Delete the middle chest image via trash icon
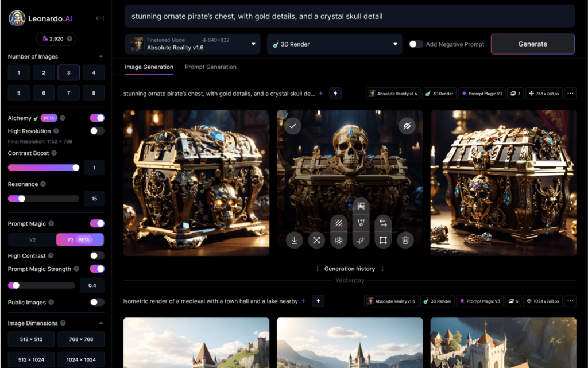This screenshot has height=368, width=588. click(x=405, y=241)
